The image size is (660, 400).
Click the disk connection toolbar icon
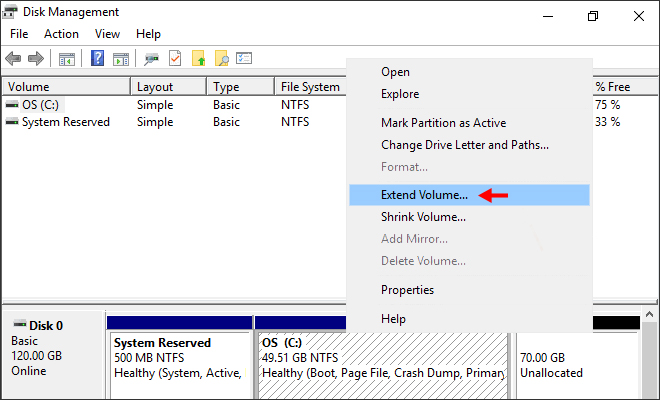[152, 58]
